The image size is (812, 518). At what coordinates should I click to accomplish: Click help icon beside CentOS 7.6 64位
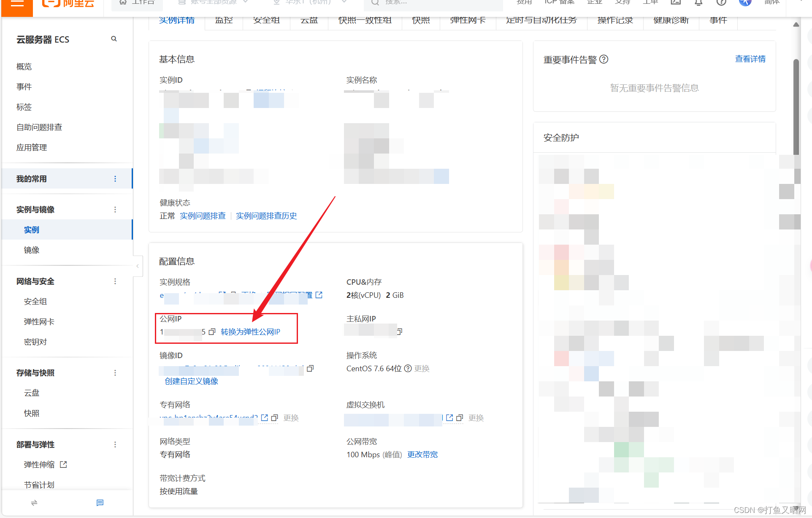pyautogui.click(x=408, y=368)
